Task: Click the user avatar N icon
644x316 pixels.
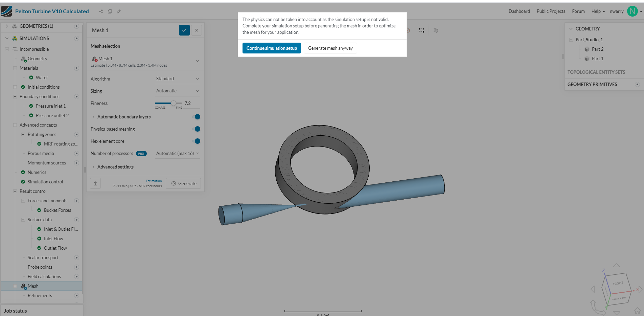Action: (x=632, y=11)
